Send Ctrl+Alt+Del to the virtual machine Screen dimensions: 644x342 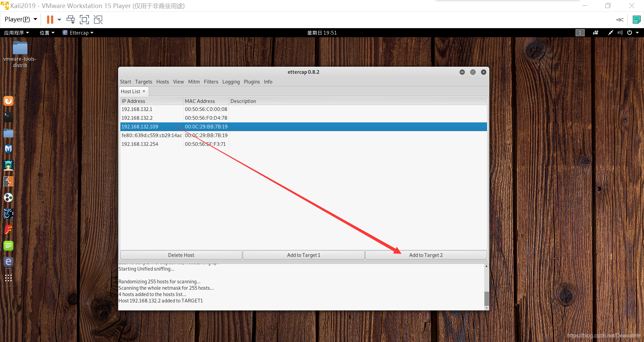(x=70, y=19)
